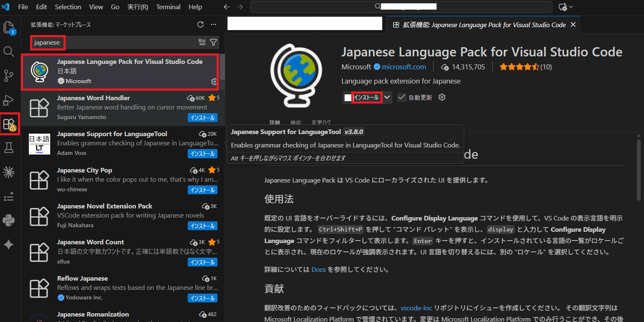This screenshot has height=322, width=644.
Task: Open the Testing flask view
Action: coord(9,147)
